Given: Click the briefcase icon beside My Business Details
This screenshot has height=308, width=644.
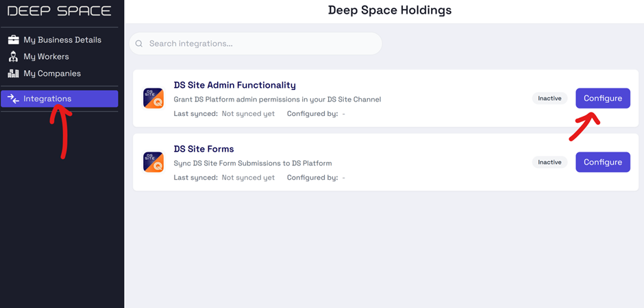Looking at the screenshot, I should coord(14,40).
